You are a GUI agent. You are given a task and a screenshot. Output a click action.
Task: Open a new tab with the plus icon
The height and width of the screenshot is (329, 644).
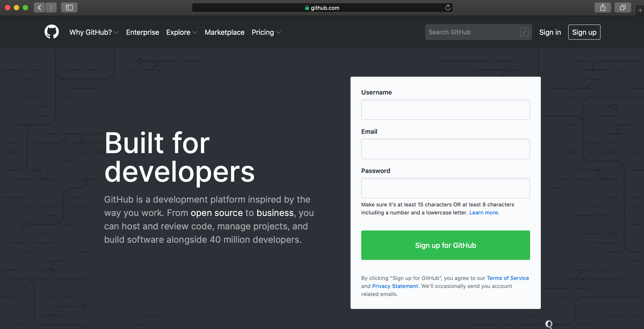coord(640,10)
